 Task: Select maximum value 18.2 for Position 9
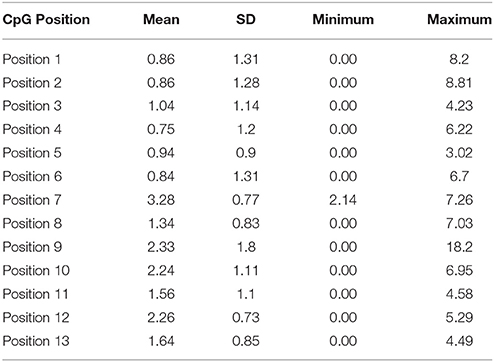pos(459,247)
